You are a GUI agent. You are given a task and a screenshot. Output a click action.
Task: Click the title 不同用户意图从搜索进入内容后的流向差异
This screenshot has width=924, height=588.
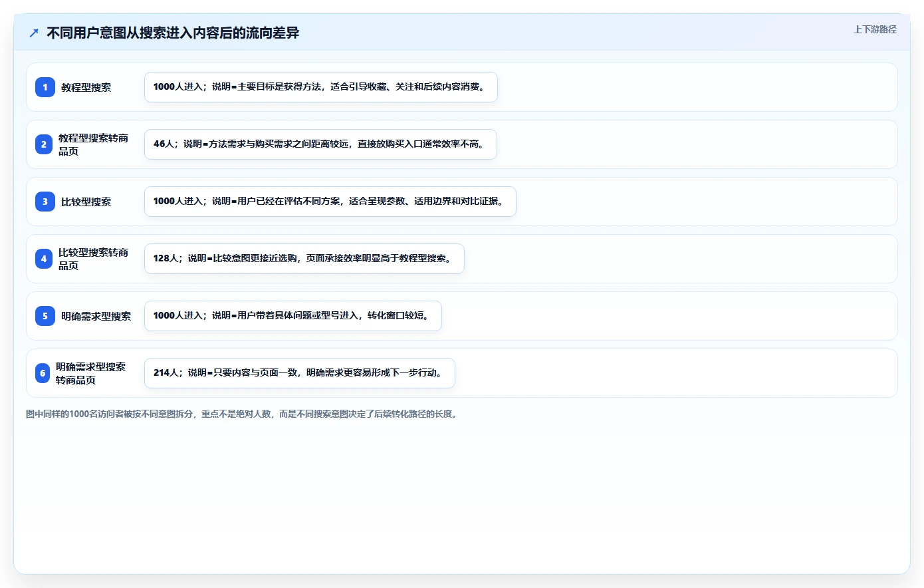point(173,33)
